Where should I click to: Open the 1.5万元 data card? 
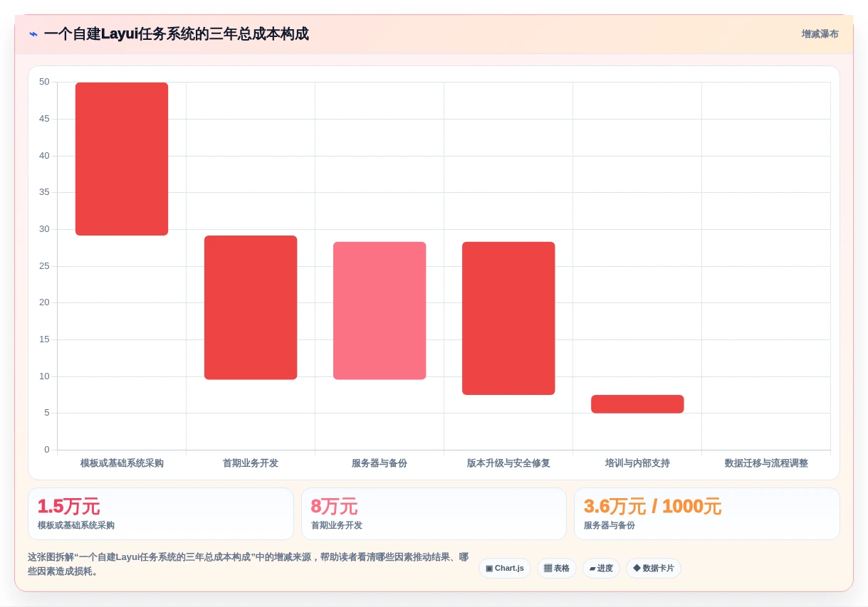(x=161, y=514)
